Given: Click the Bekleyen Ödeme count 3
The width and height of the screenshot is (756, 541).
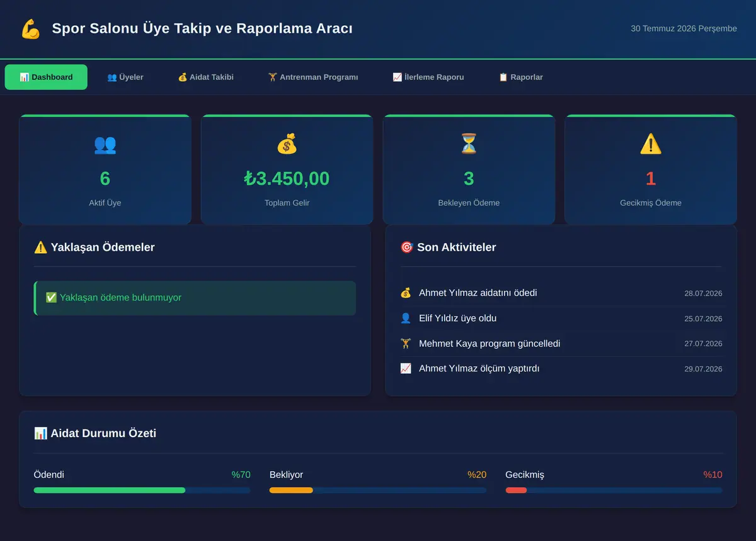Looking at the screenshot, I should pyautogui.click(x=469, y=179).
